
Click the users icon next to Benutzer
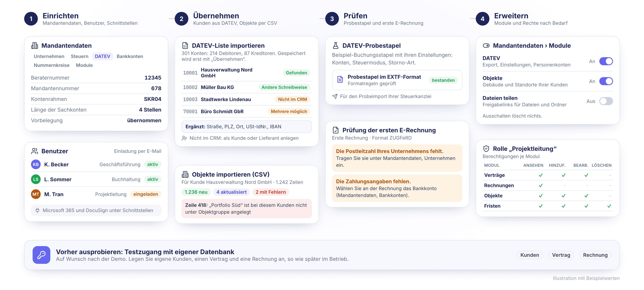click(34, 151)
